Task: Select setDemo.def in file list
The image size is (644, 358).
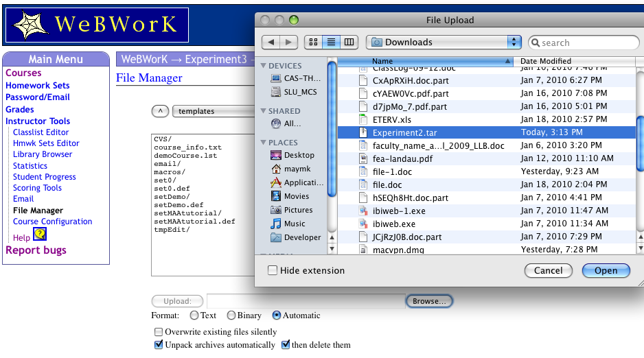Action: 179,205
